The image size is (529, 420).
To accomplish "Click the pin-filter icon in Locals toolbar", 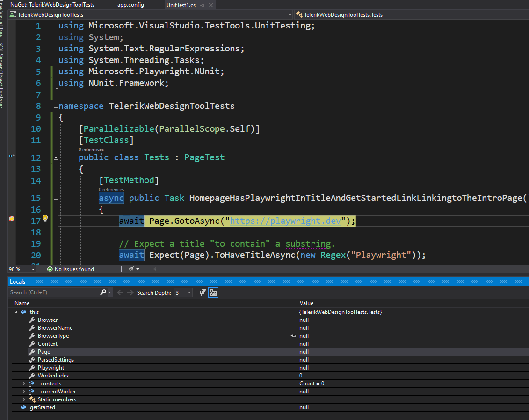I will point(203,292).
